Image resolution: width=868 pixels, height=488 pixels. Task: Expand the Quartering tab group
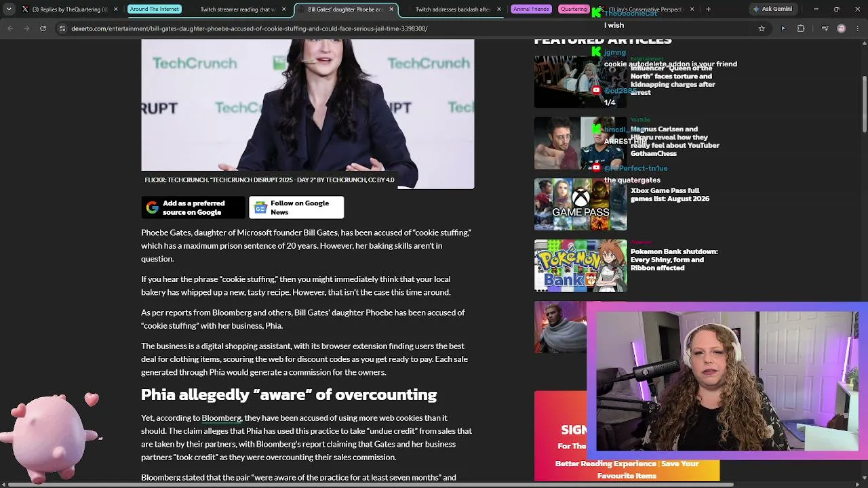[574, 9]
